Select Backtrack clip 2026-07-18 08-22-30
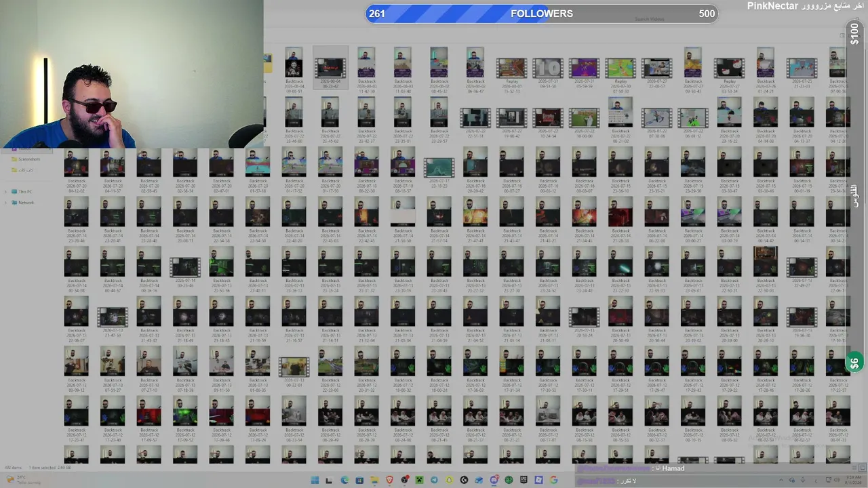Screen dimensions: 868x488 click(x=366, y=170)
